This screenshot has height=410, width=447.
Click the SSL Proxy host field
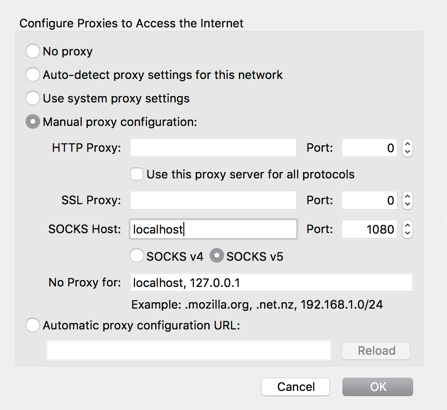(x=213, y=200)
